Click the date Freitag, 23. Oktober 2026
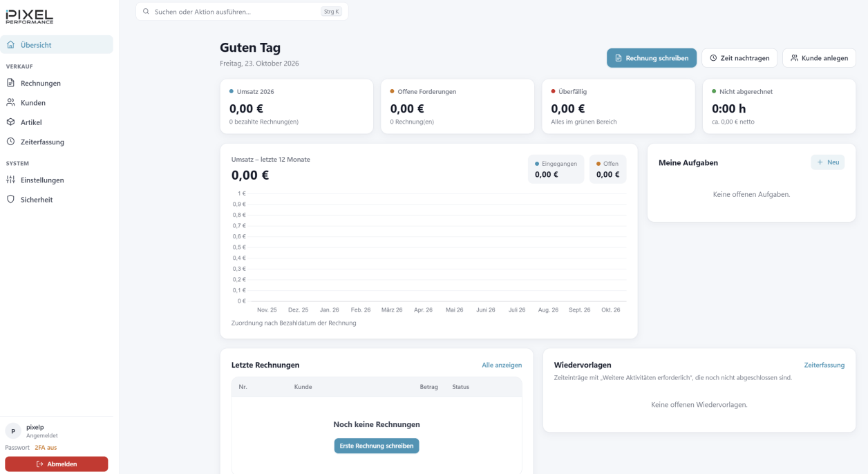 point(259,64)
